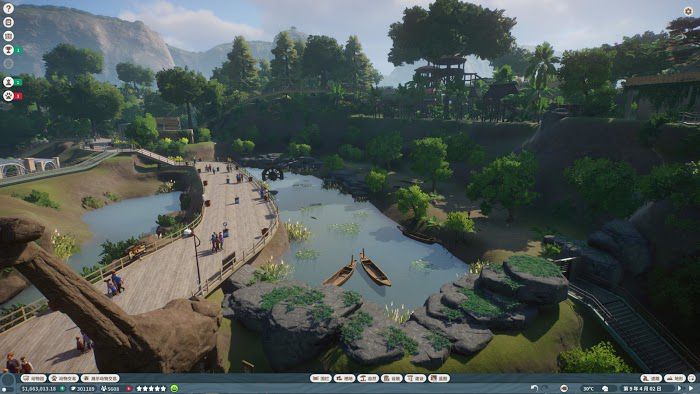Open the Facilities build menu
700x394 pixels.
click(x=392, y=378)
